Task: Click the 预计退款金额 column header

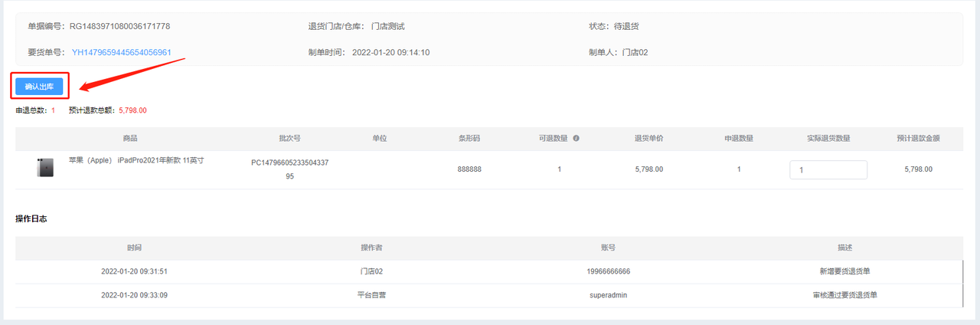Action: click(x=918, y=139)
